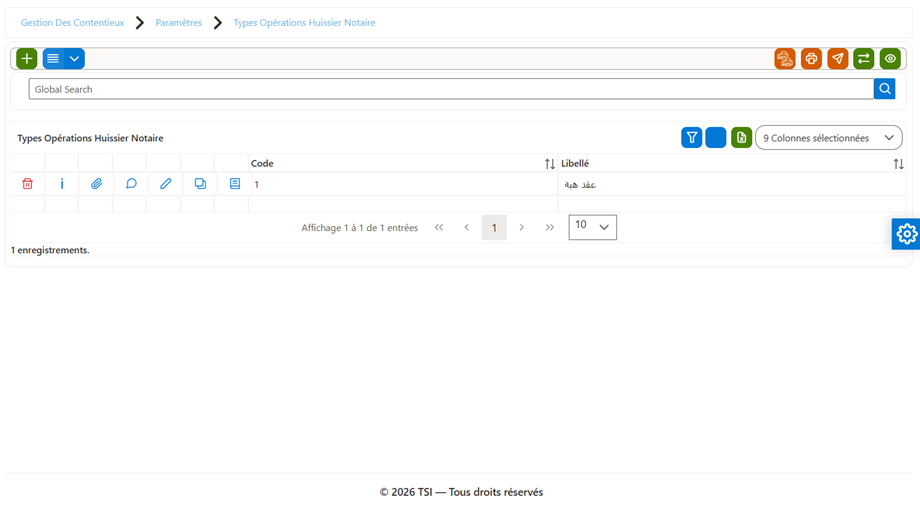Open row details with document icon

click(235, 184)
